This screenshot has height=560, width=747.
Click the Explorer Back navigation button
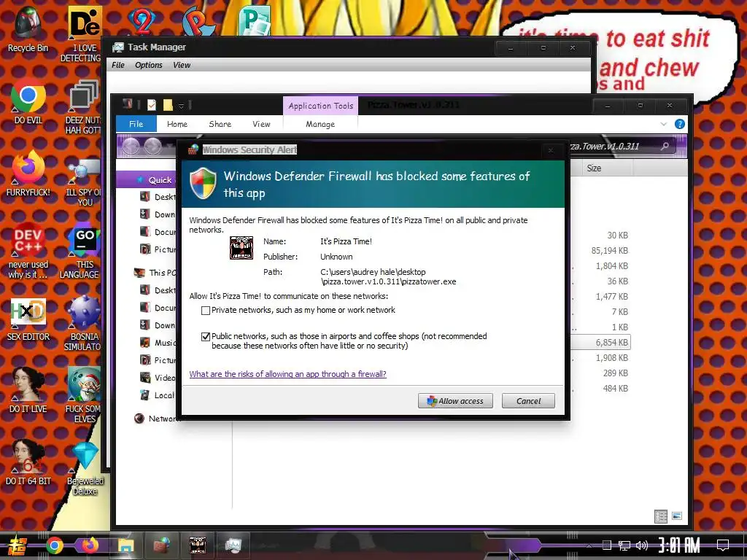point(131,147)
